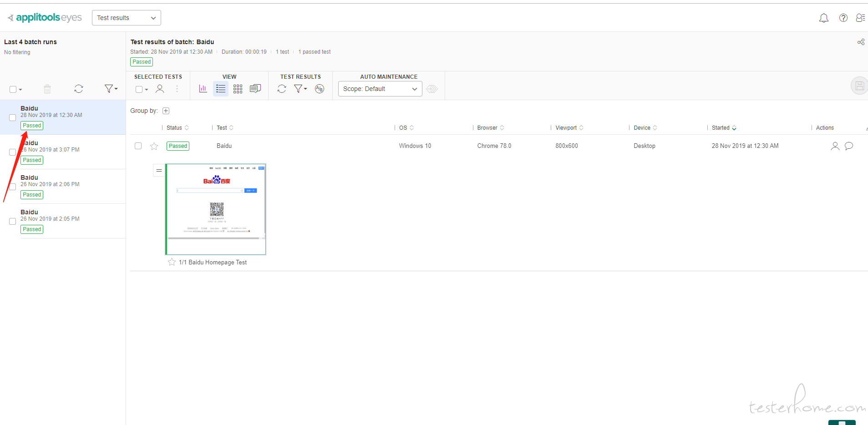868x425 pixels.
Task: Assign the Baidu test row to a user
Action: pyautogui.click(x=835, y=146)
